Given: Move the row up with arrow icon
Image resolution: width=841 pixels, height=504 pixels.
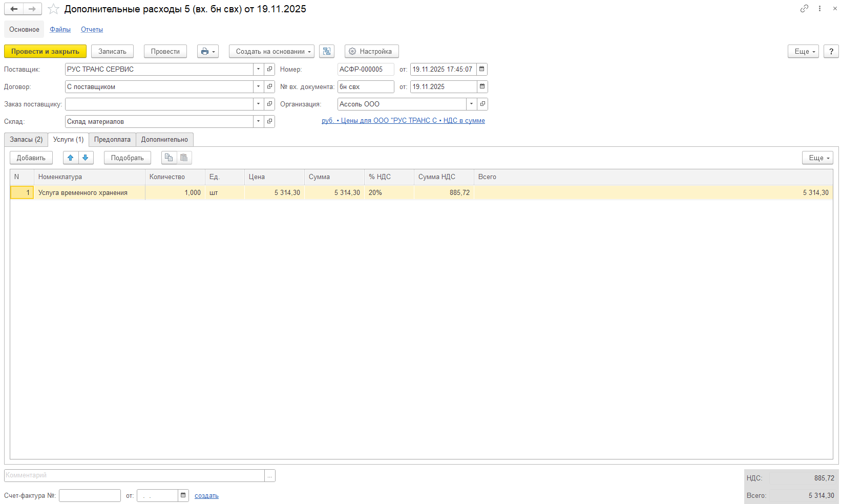Looking at the screenshot, I should tap(71, 158).
